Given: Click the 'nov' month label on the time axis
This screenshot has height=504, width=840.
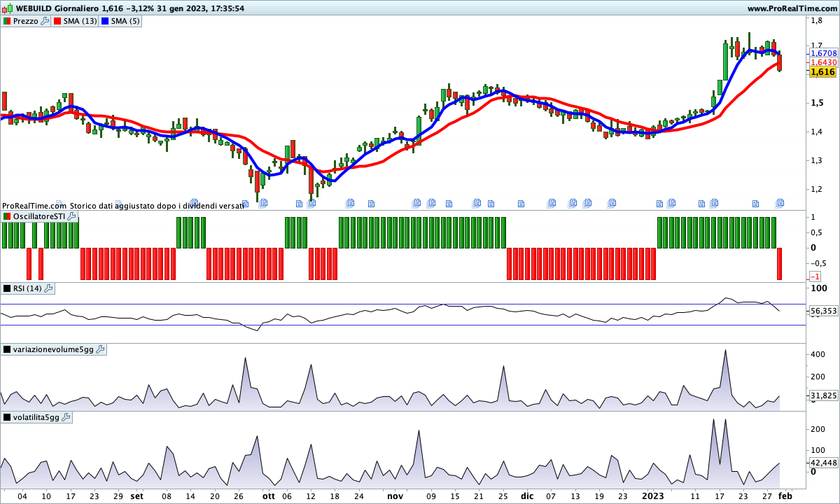Looking at the screenshot, I should [x=395, y=496].
